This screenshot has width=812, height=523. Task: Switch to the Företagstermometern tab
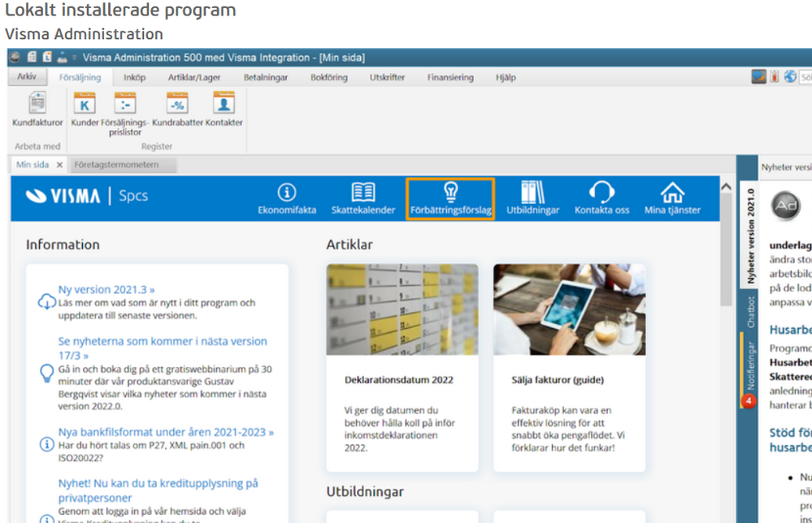pos(116,165)
